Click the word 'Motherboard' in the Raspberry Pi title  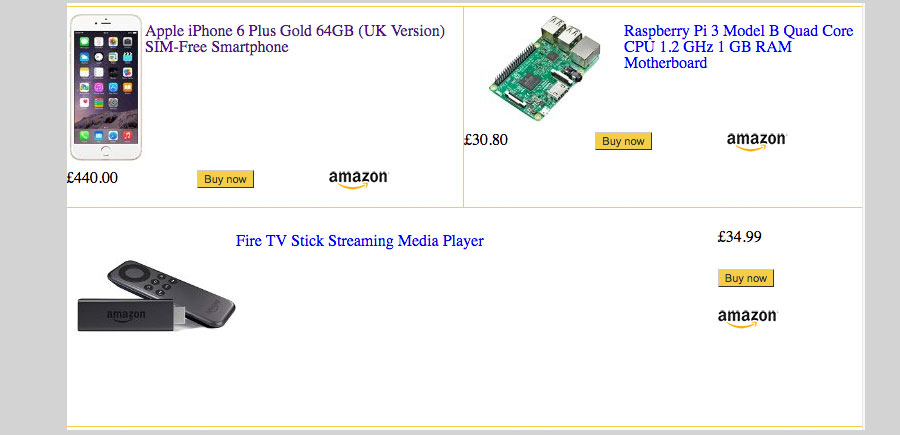point(665,63)
